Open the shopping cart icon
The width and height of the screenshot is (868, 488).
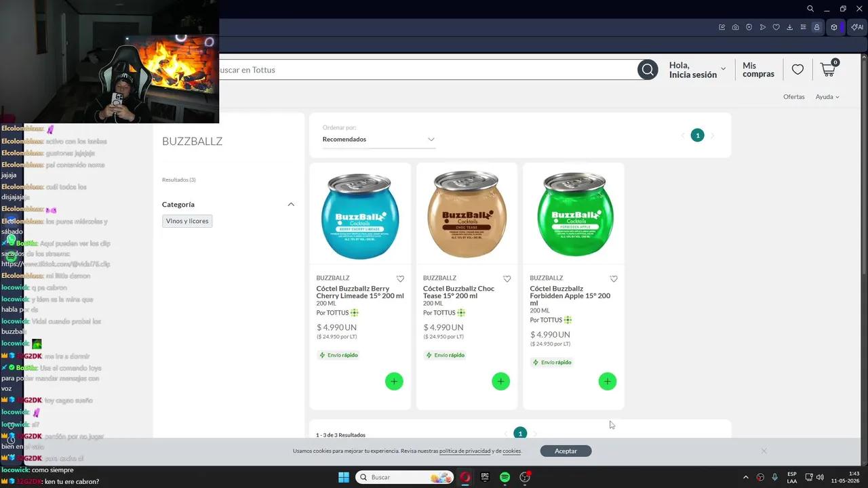click(829, 68)
